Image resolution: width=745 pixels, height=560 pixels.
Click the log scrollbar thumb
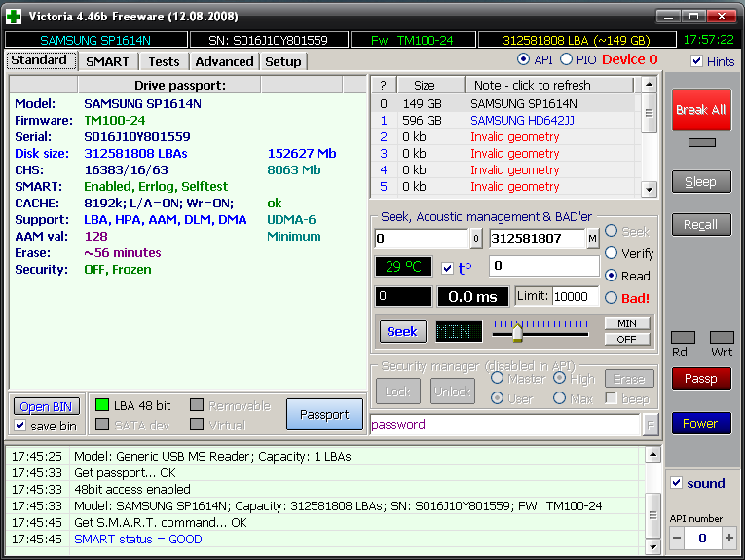(653, 516)
